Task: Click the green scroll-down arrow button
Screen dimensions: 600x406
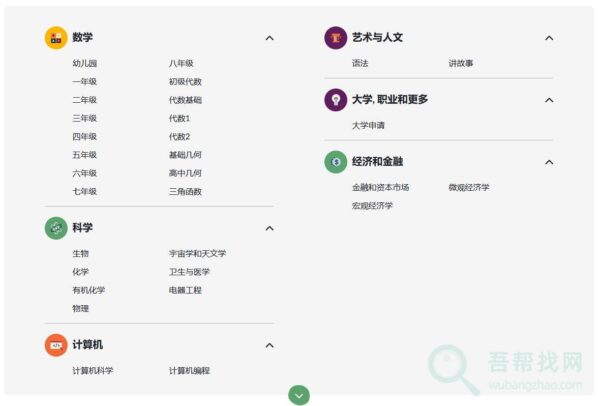Action: point(299,394)
